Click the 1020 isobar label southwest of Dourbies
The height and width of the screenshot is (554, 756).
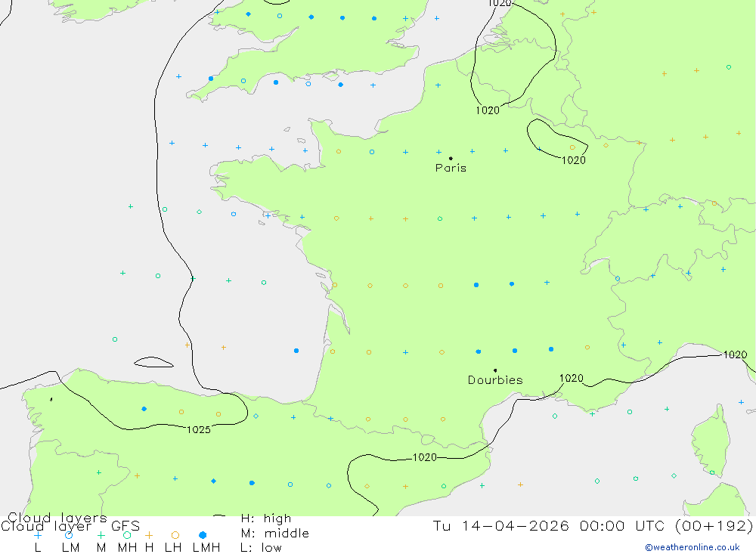[425, 457]
